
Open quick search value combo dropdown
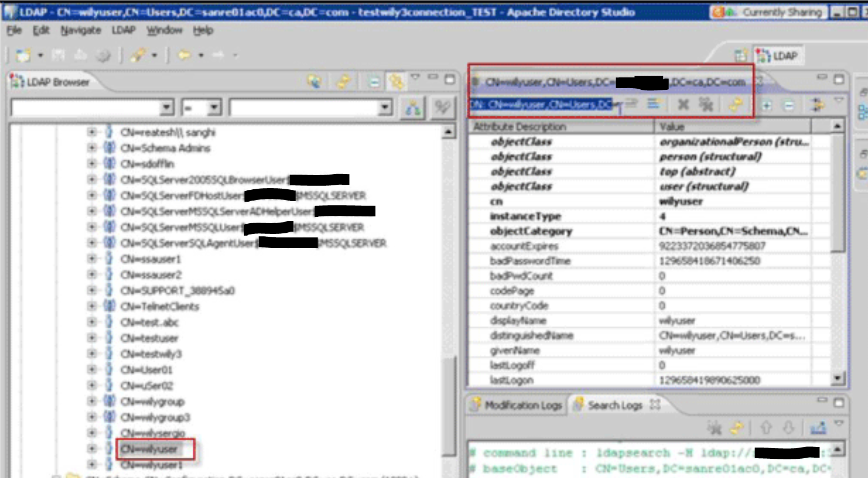coord(385,107)
